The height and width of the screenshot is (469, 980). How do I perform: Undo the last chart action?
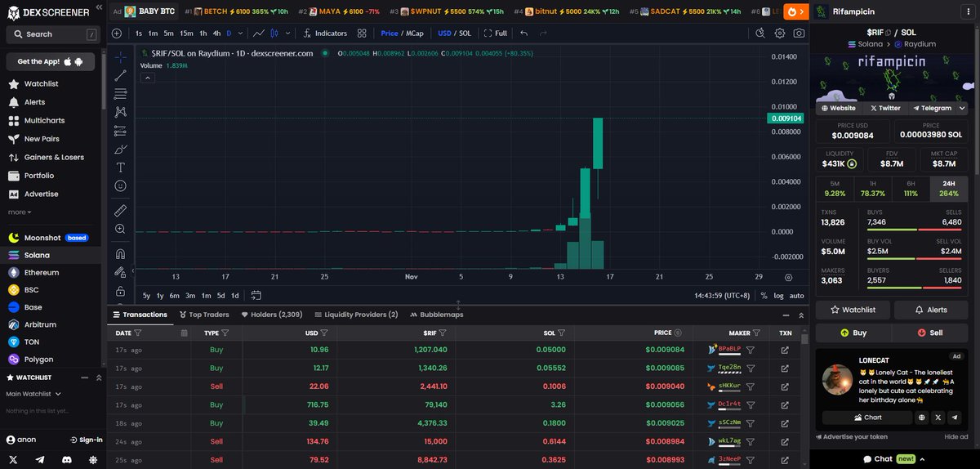coord(523,33)
